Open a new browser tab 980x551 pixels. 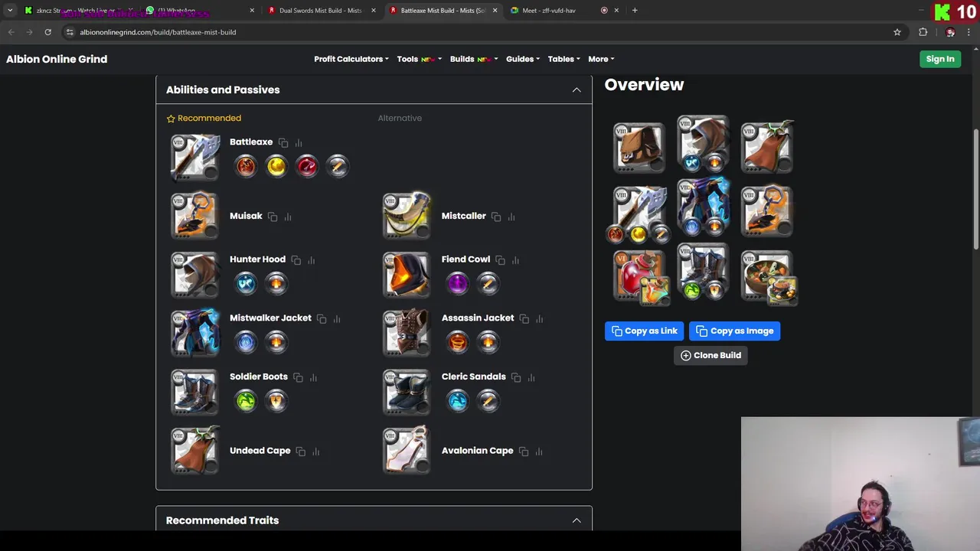(635, 10)
